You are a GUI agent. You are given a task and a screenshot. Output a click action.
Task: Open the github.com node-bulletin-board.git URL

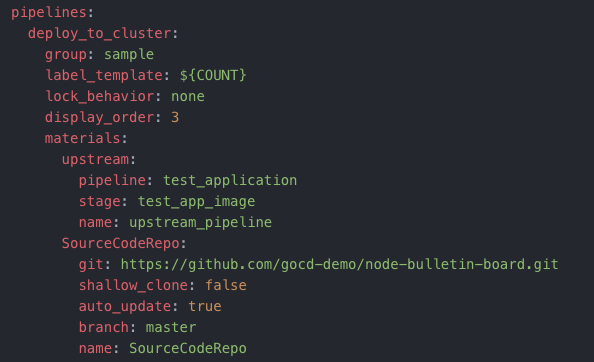click(x=340, y=264)
